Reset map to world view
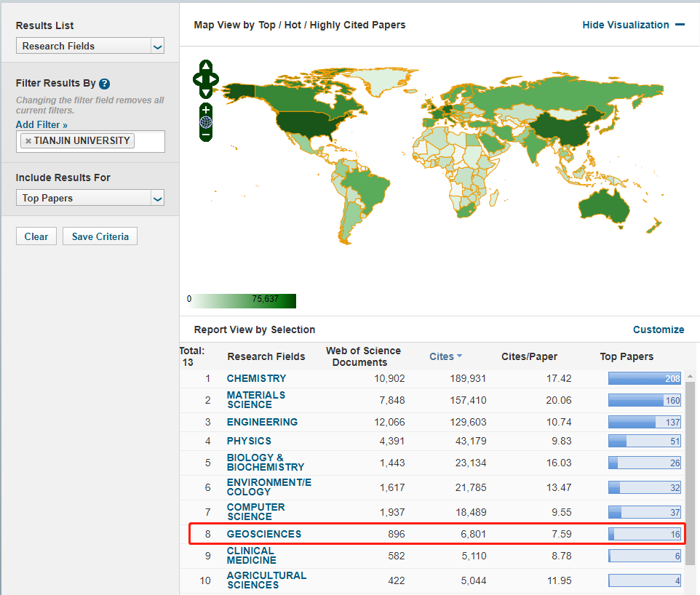Image resolution: width=700 pixels, height=595 pixels. coord(206,122)
